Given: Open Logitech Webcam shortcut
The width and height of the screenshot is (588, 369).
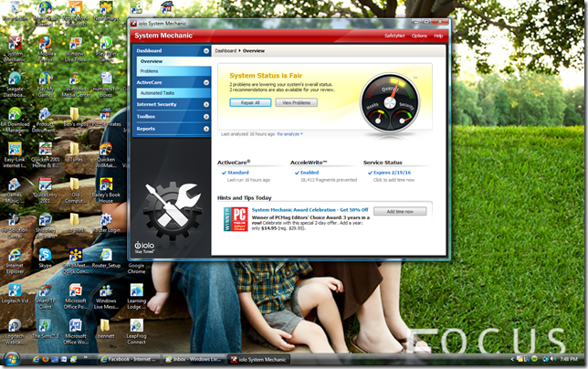Looking at the screenshot, I should pyautogui.click(x=15, y=332).
